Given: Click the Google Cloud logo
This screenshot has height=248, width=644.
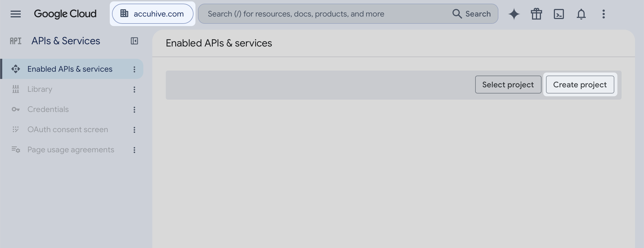Looking at the screenshot, I should pyautogui.click(x=65, y=14).
